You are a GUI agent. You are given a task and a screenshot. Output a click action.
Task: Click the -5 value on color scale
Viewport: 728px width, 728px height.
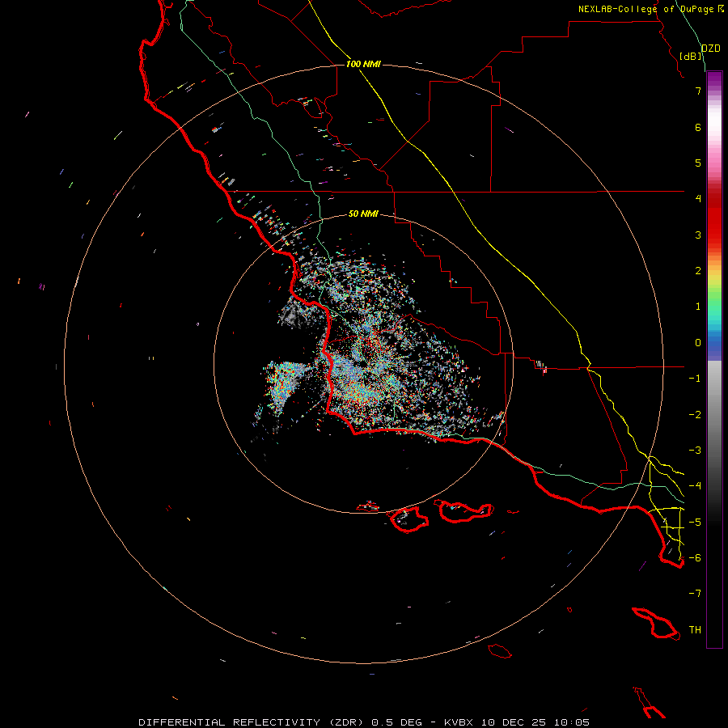[695, 523]
